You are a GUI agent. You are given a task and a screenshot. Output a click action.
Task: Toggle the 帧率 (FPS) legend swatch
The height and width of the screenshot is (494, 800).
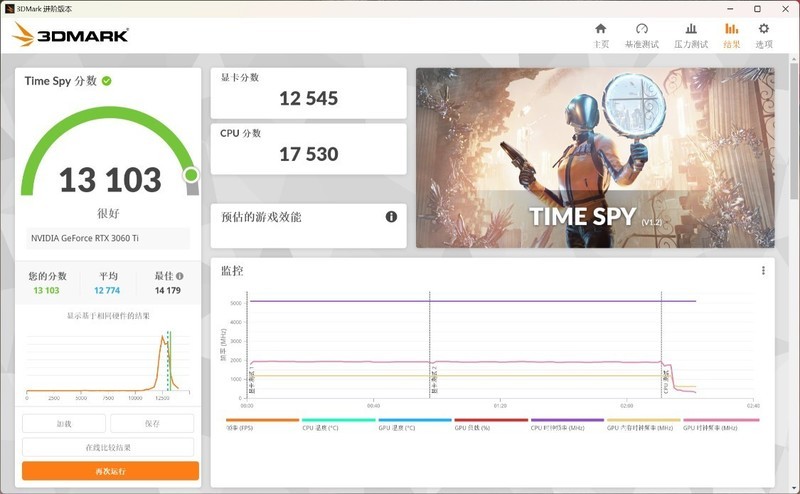click(x=262, y=420)
